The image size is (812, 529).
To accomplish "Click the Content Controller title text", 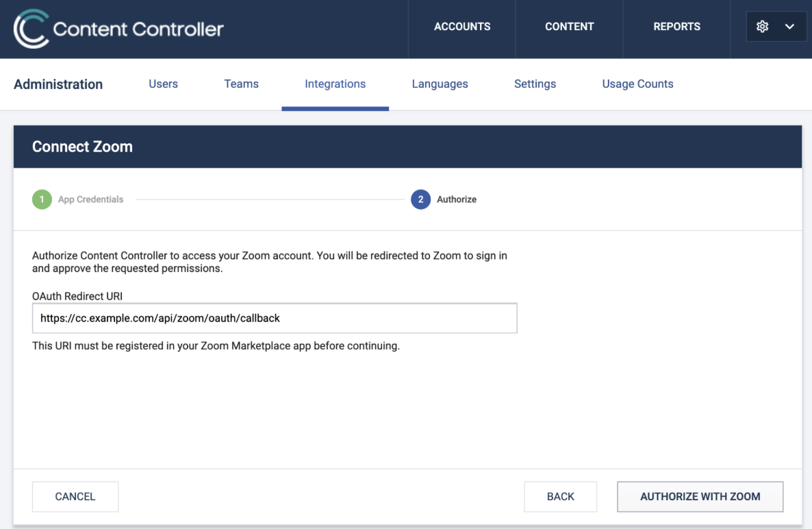I will pos(138,29).
